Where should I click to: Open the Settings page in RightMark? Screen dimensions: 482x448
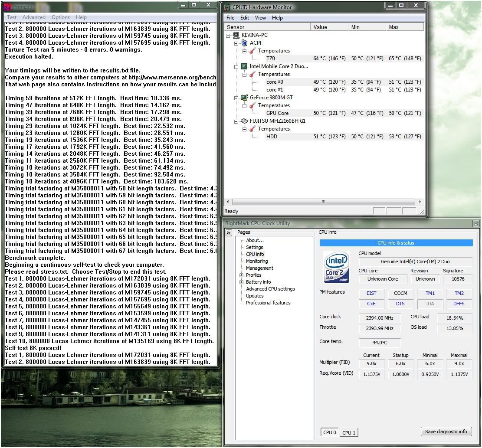255,247
